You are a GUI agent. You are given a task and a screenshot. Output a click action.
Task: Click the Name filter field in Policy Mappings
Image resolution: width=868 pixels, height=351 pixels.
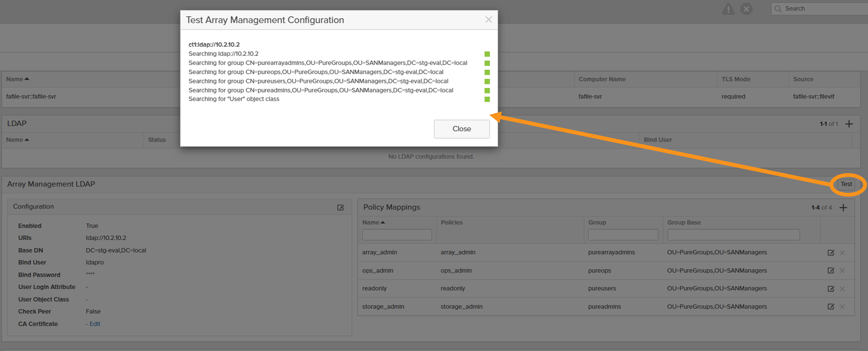(x=397, y=235)
